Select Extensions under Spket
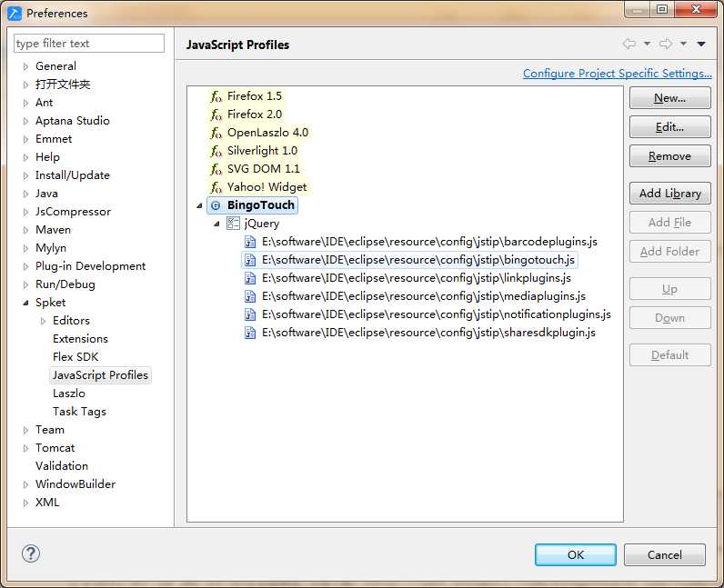The height and width of the screenshot is (588, 724). pyautogui.click(x=80, y=339)
